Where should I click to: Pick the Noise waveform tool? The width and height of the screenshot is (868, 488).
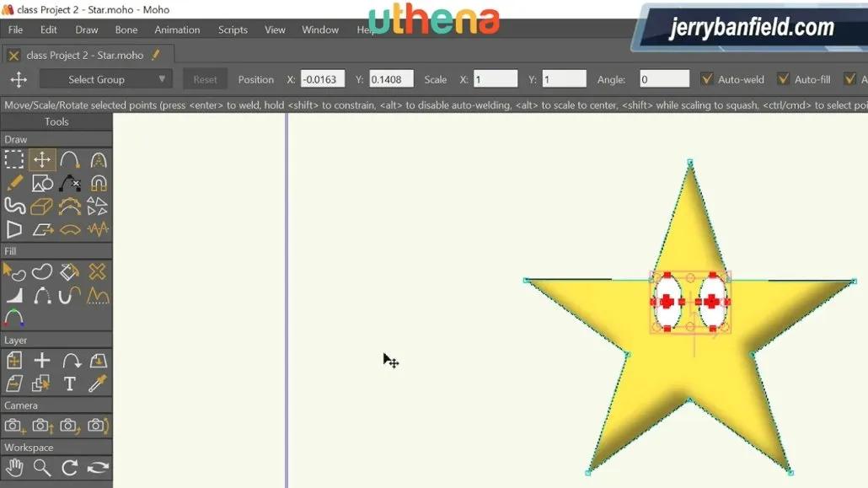point(98,228)
